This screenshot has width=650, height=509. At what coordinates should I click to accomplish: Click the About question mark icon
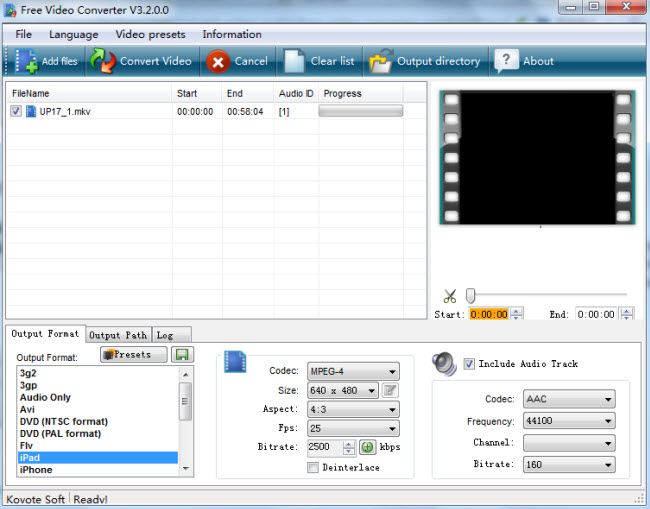[506, 61]
